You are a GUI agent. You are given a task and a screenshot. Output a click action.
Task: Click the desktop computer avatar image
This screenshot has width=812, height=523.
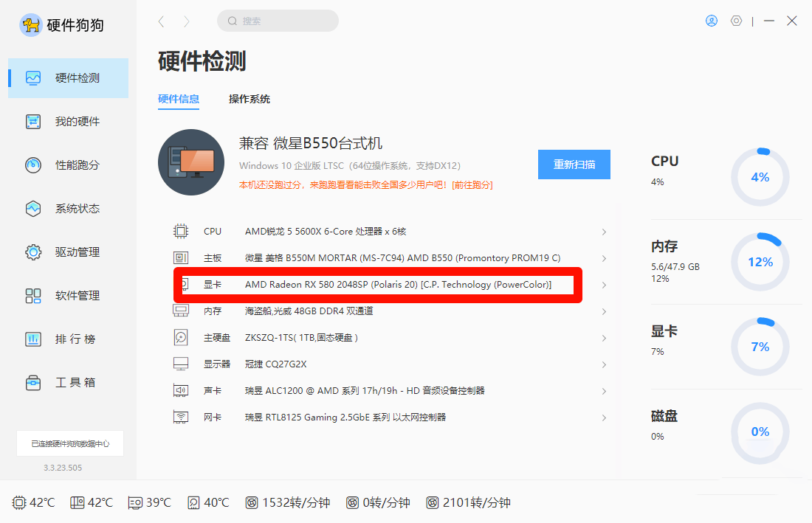(191, 162)
